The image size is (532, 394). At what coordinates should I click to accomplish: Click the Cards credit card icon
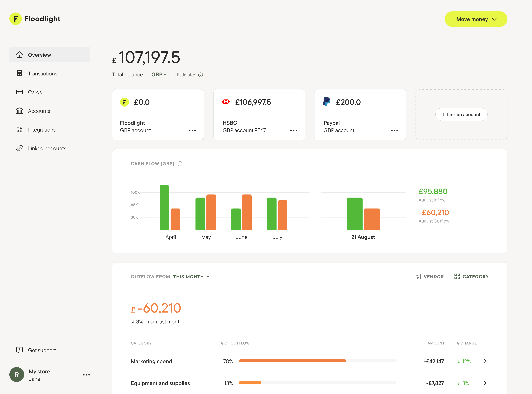(19, 92)
